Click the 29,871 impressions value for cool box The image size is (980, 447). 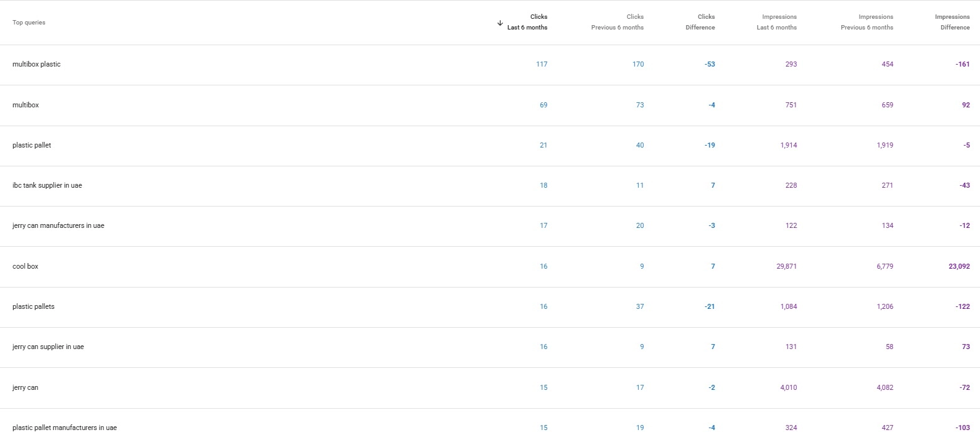point(787,266)
